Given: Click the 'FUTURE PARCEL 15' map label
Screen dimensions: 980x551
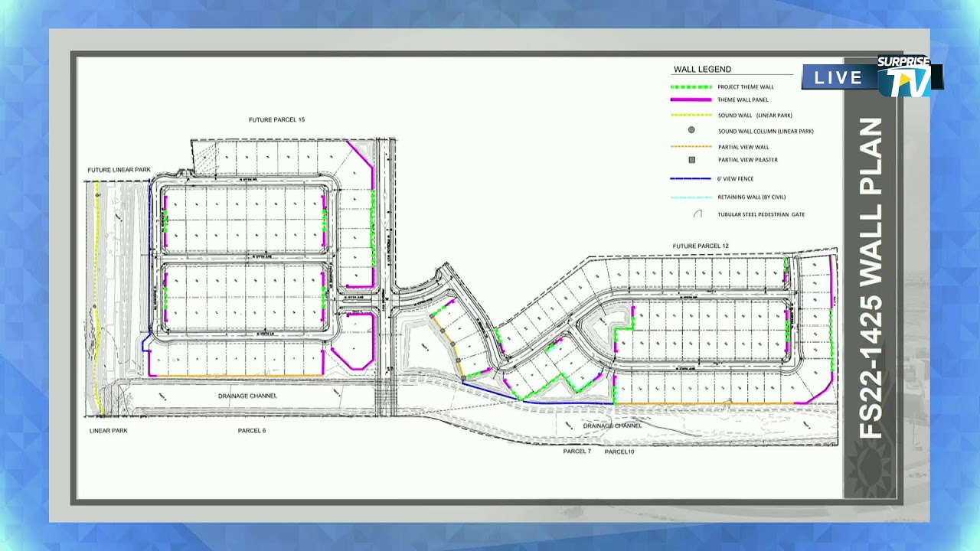Looking at the screenshot, I should coord(276,120).
